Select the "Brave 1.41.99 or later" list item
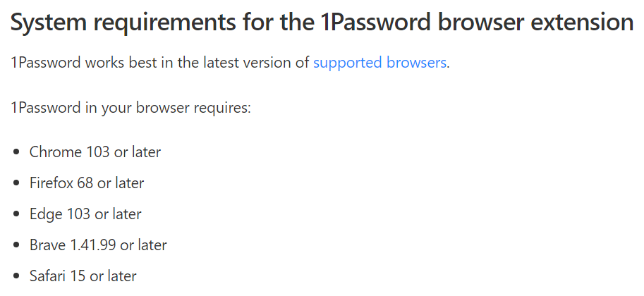 pos(98,245)
